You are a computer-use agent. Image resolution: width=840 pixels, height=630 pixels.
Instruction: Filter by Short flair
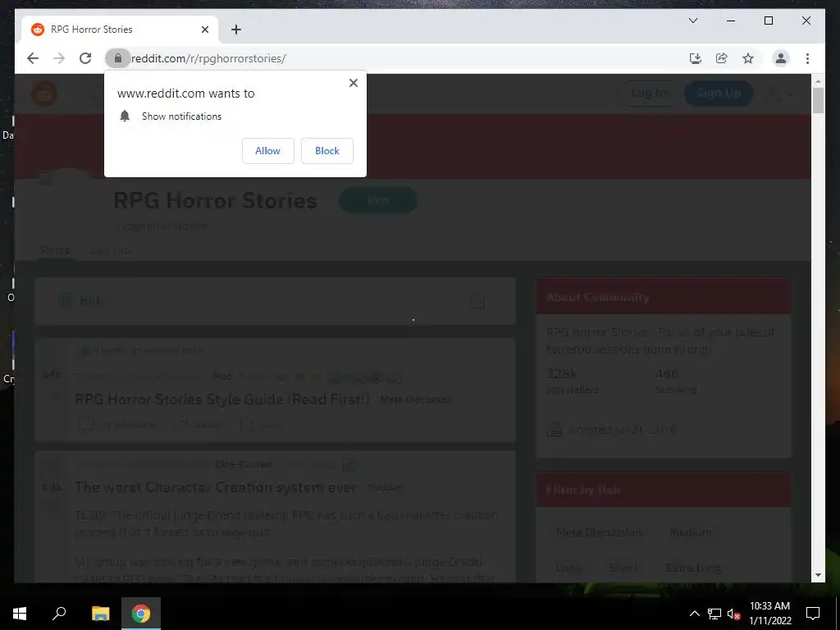[x=623, y=568]
